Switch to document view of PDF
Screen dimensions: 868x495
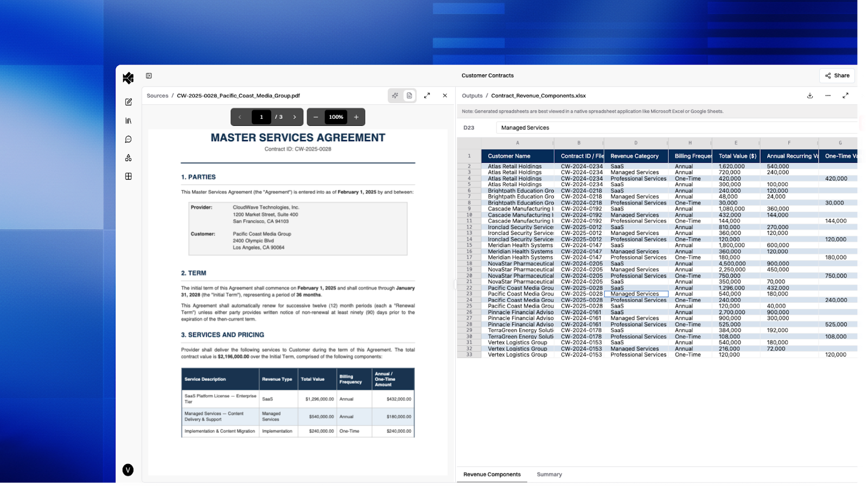click(410, 96)
